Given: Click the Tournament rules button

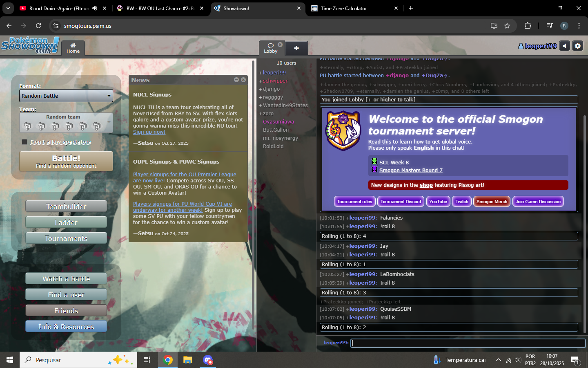Looking at the screenshot, I should point(354,202).
